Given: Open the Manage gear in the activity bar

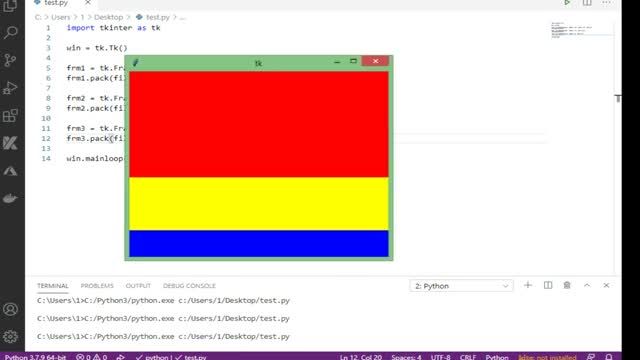Looking at the screenshot, I should click(10, 337).
